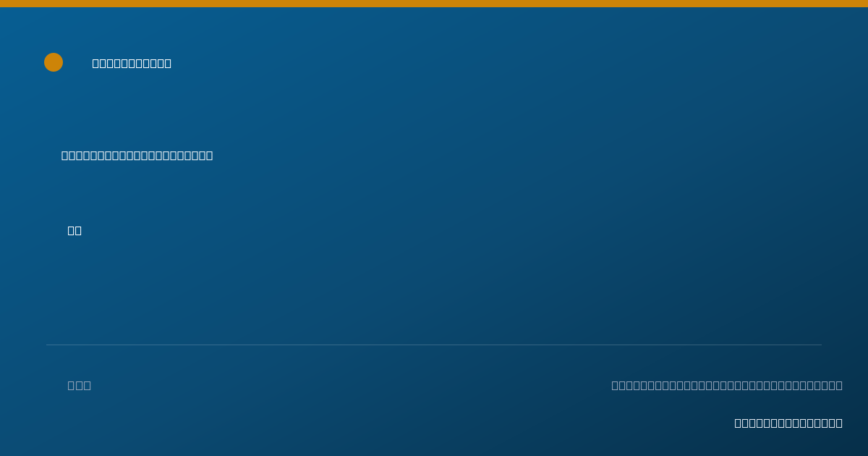Select the short two-character white label
The width and height of the screenshot is (868, 456).
coord(75,230)
